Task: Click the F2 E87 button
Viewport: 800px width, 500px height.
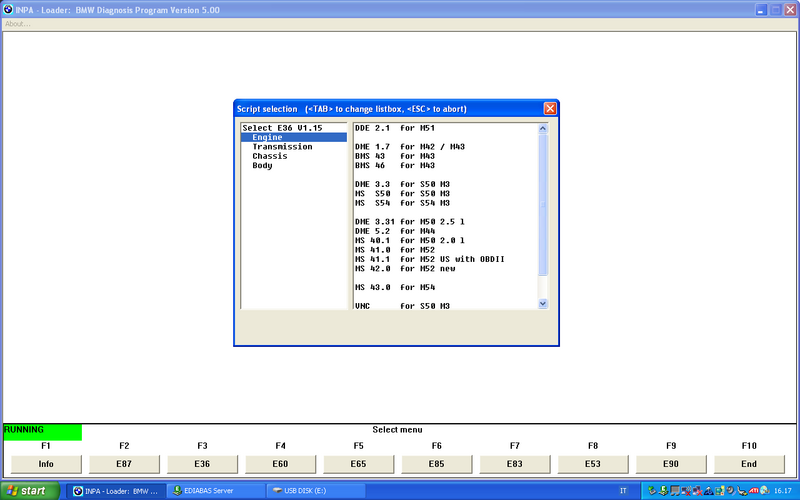Action: (x=124, y=464)
